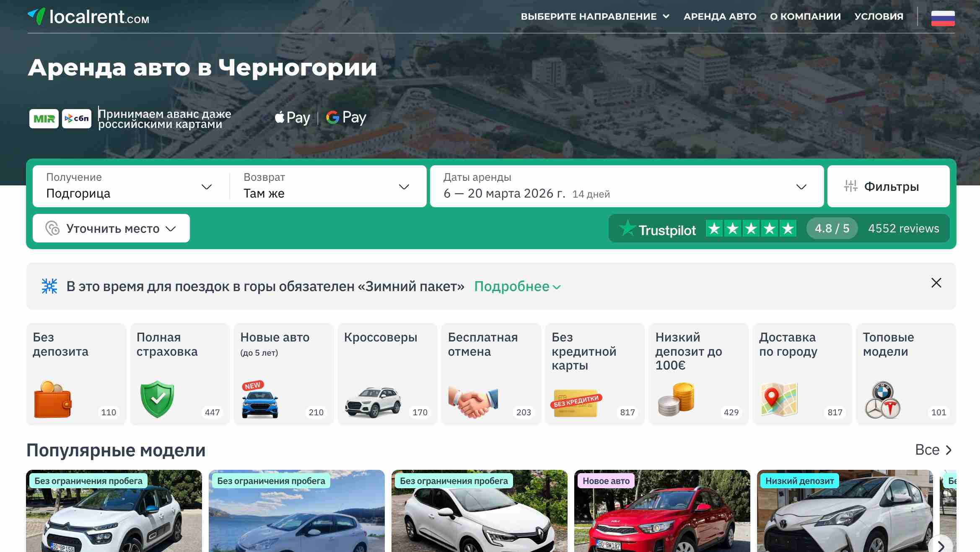The width and height of the screenshot is (980, 552).
Task: Click the Trustpilot five stars rating
Action: click(751, 229)
